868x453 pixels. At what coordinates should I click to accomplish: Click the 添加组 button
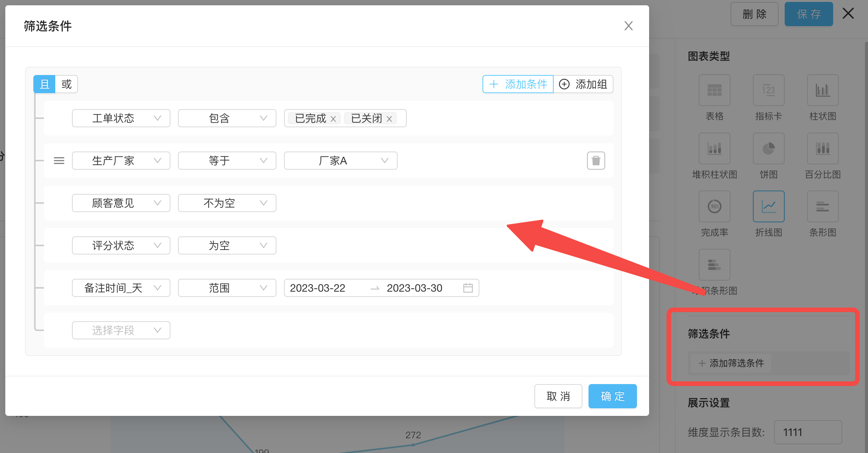click(583, 84)
